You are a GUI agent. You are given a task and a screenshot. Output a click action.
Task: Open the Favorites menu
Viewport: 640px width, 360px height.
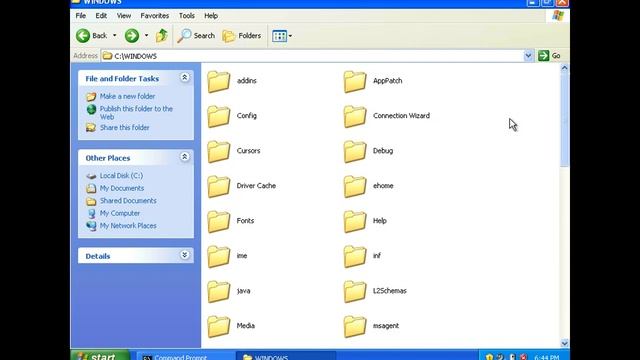pos(155,16)
